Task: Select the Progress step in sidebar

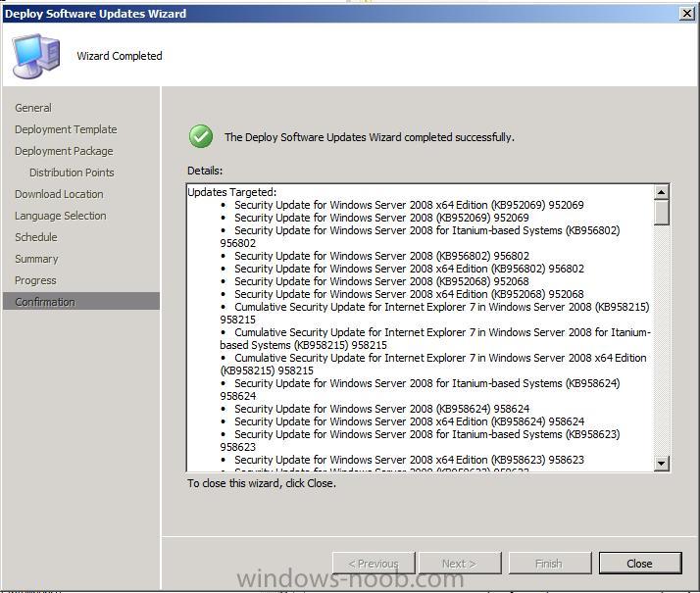Action: [x=35, y=280]
